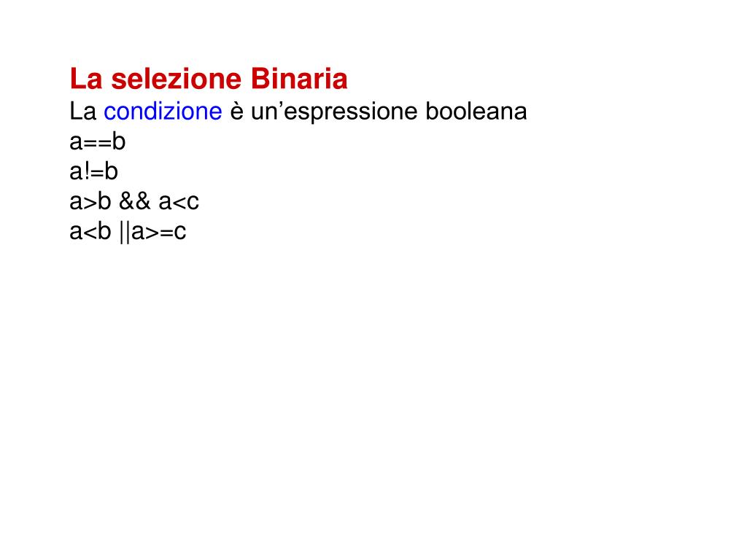The width and height of the screenshot is (747, 560).
Task: Click the "||" logical OR operator
Action: coord(125,232)
